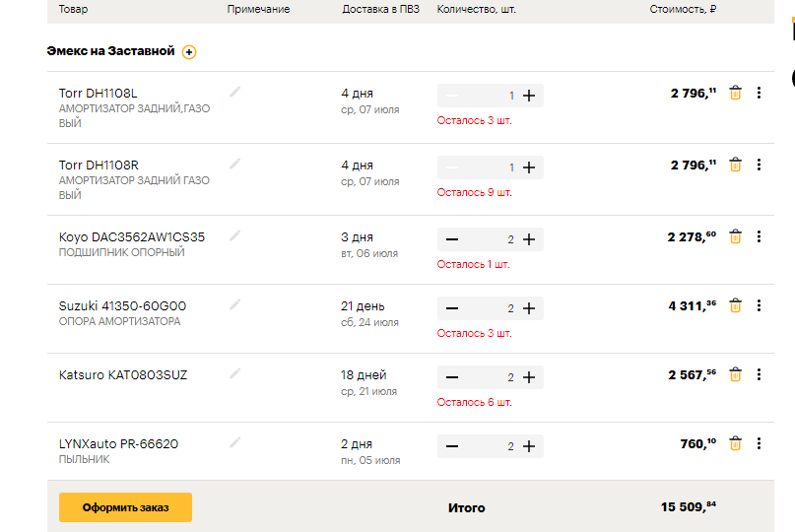Click the Стоимость column header
Viewport: 795px width, 532px height.
click(x=682, y=10)
